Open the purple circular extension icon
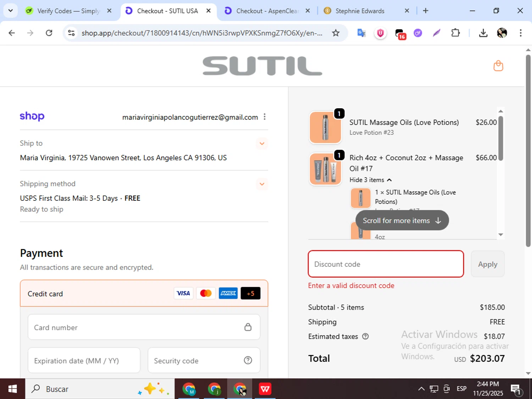 [418, 33]
